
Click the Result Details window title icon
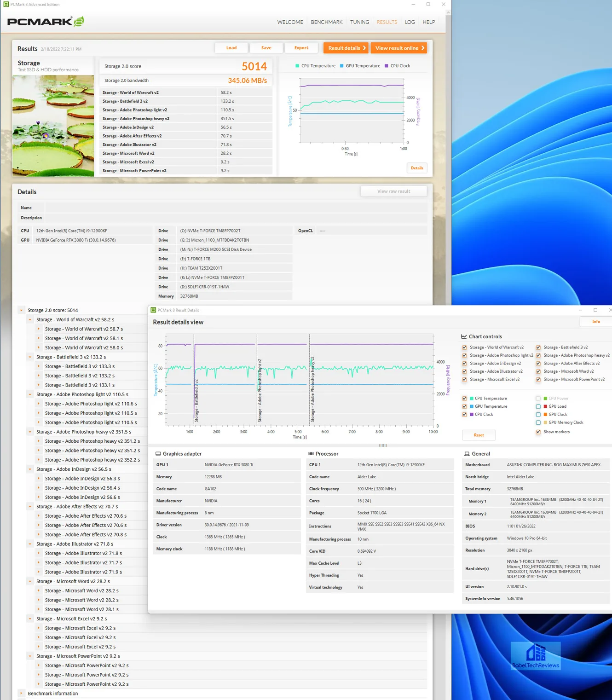[154, 310]
